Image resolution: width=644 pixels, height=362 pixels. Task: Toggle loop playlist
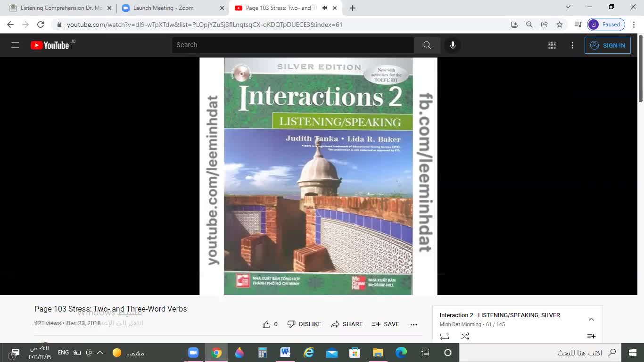pyautogui.click(x=445, y=336)
